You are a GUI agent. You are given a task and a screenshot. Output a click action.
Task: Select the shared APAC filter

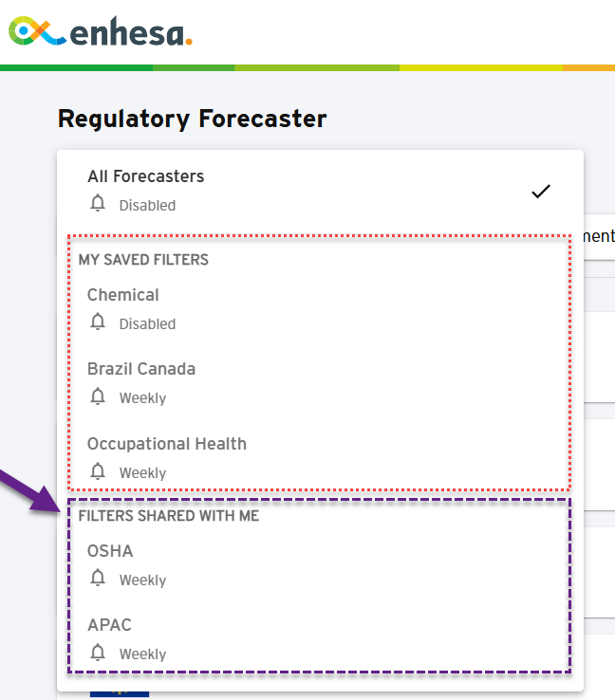point(320,639)
